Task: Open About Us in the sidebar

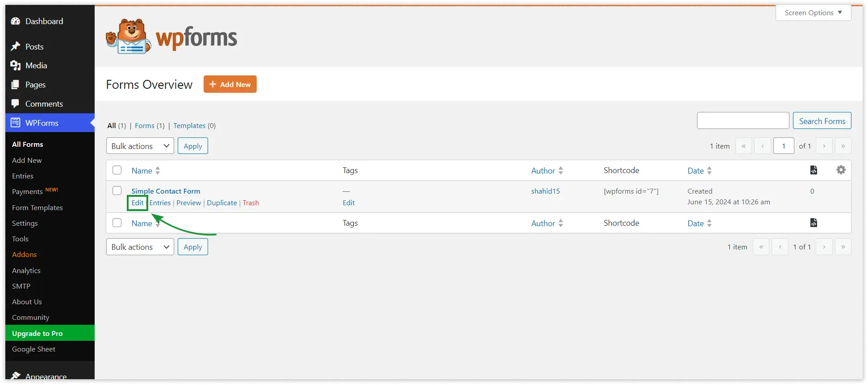Action: point(27,302)
